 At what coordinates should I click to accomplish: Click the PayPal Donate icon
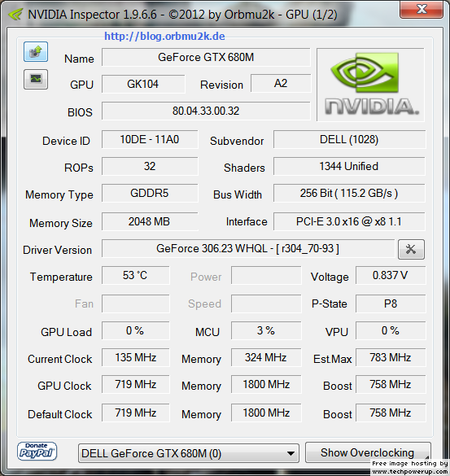[37, 452]
